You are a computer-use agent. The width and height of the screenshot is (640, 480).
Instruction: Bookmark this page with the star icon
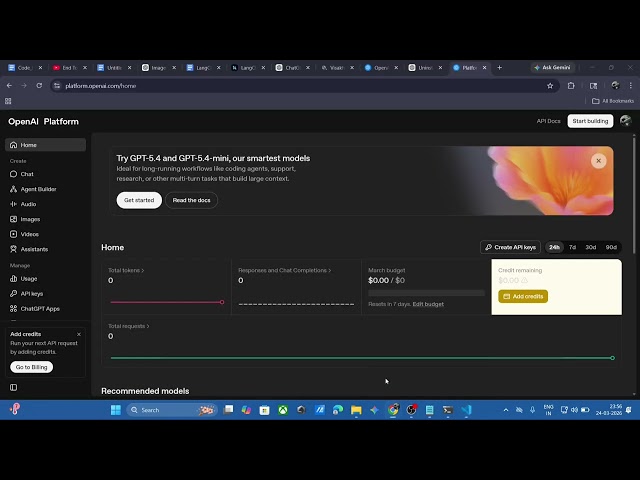coord(550,86)
